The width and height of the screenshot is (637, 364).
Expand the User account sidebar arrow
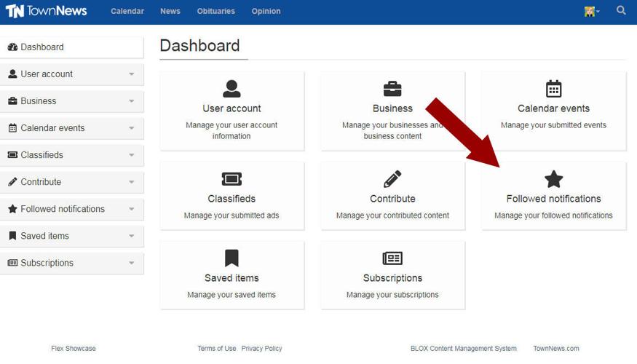point(131,74)
